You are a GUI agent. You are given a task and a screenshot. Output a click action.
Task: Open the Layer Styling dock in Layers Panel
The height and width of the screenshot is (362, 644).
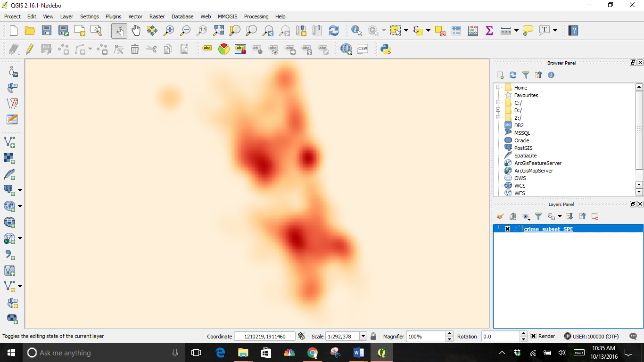tap(500, 216)
